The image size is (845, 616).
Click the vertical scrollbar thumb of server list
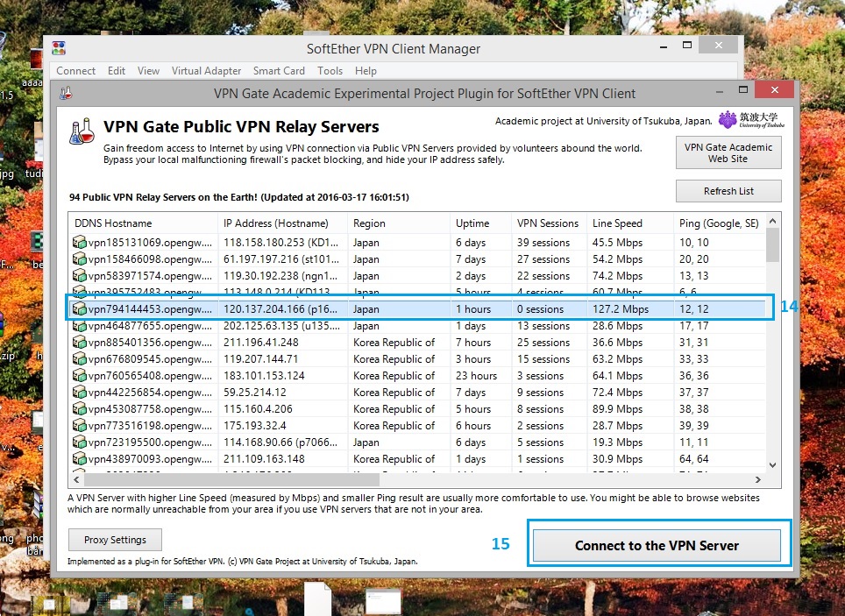point(773,244)
